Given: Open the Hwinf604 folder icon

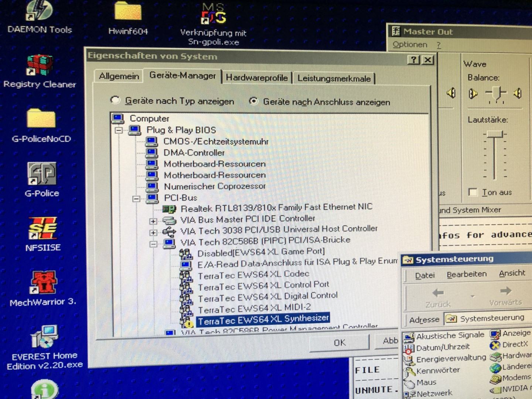Looking at the screenshot, I should [x=128, y=18].
